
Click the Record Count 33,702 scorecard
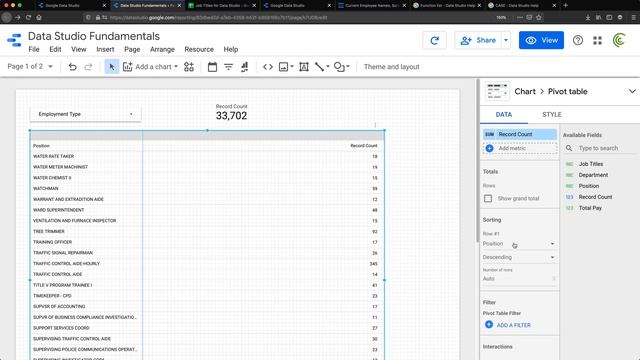click(x=231, y=112)
